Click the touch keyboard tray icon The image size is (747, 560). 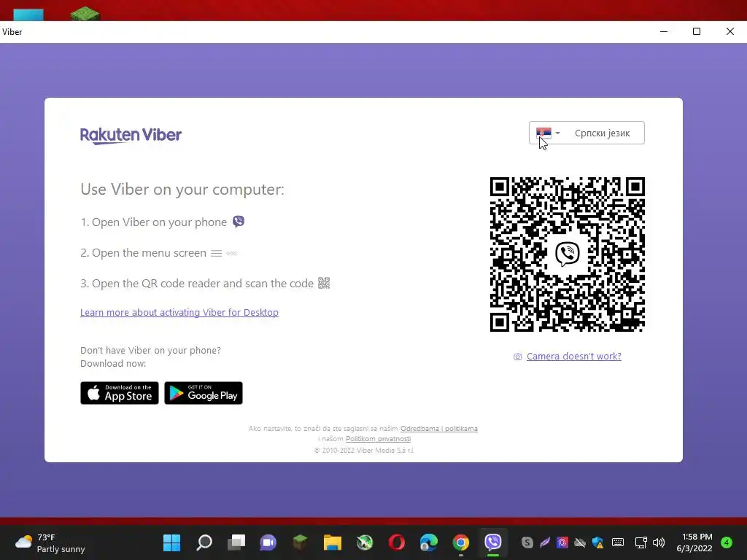point(618,542)
